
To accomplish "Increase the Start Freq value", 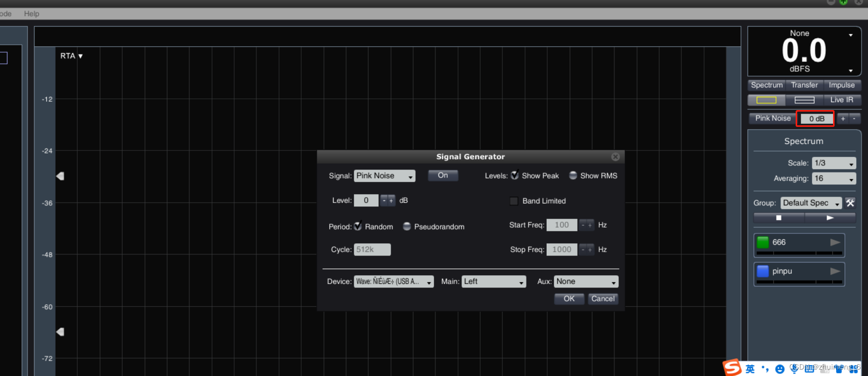I will (x=590, y=225).
